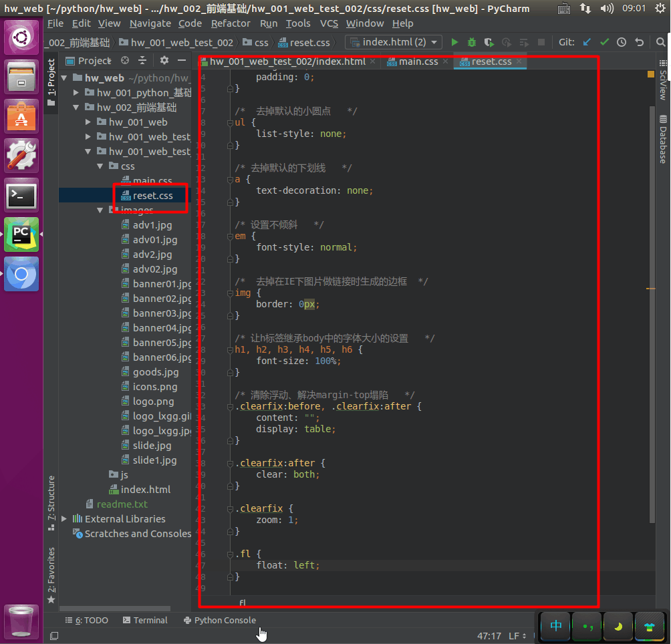The image size is (671, 644).
Task: Open the Terminal tool window
Action: 145,620
